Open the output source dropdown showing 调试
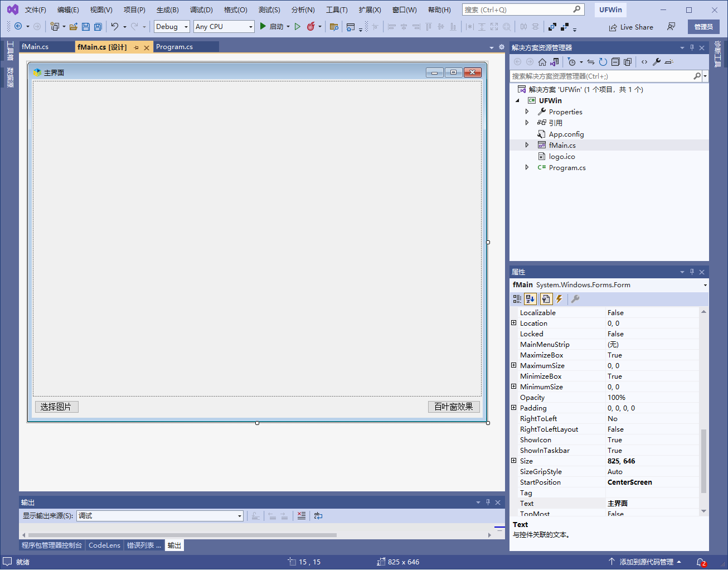Image resolution: width=728 pixels, height=570 pixels. pos(240,516)
